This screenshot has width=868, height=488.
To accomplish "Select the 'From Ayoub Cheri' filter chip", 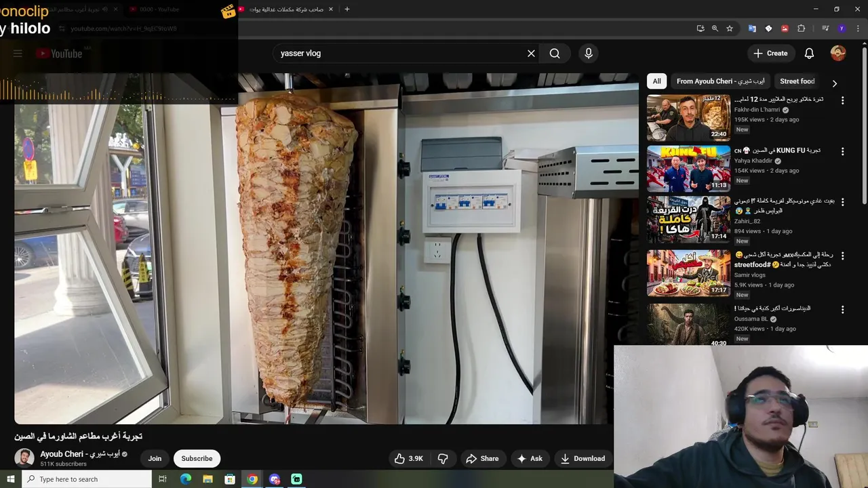I will tap(721, 81).
